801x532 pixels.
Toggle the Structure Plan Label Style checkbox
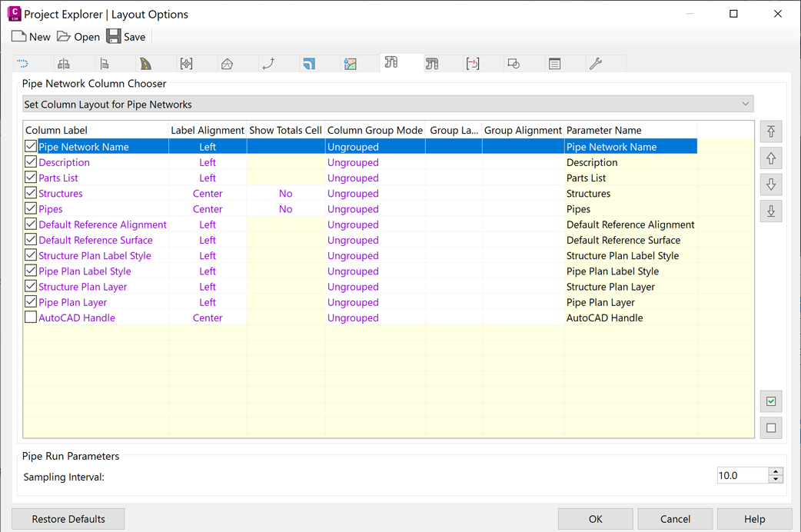(x=31, y=255)
